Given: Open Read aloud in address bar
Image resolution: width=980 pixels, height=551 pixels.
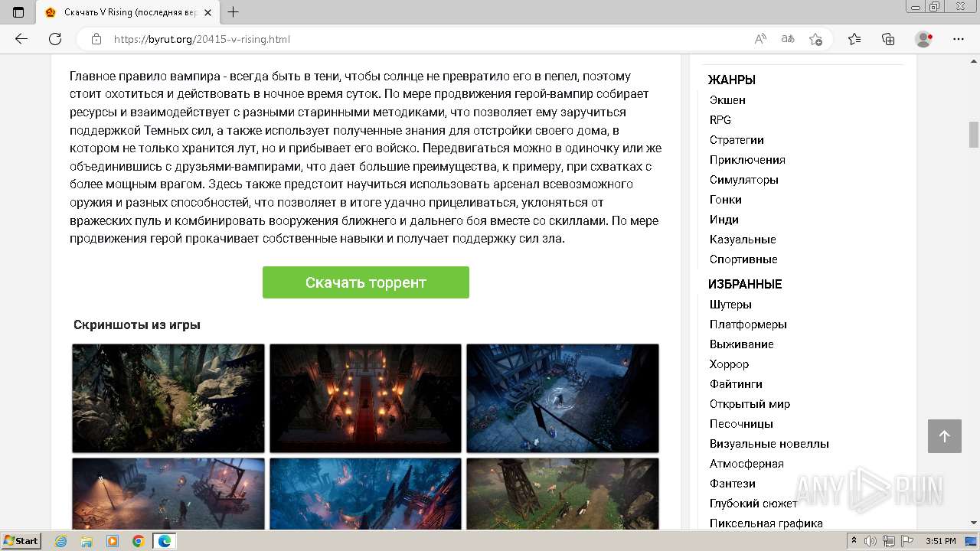Looking at the screenshot, I should (760, 39).
